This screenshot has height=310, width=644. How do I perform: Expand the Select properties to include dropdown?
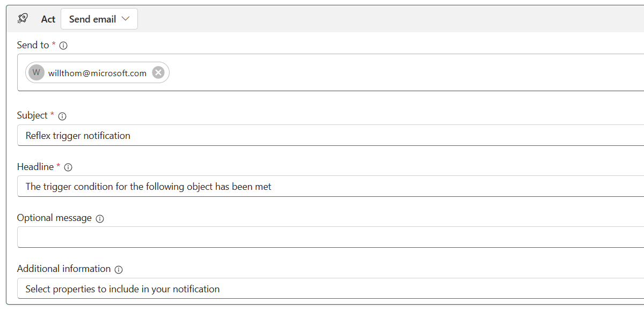322,289
